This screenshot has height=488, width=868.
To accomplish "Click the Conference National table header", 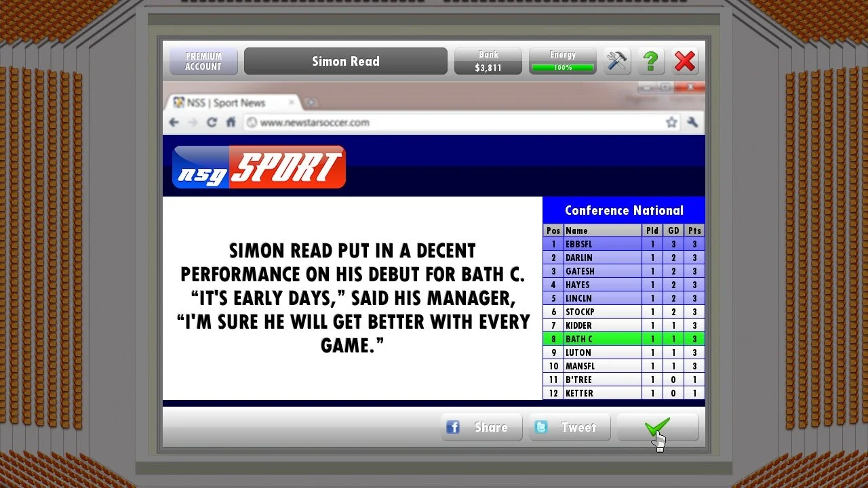I will point(624,210).
